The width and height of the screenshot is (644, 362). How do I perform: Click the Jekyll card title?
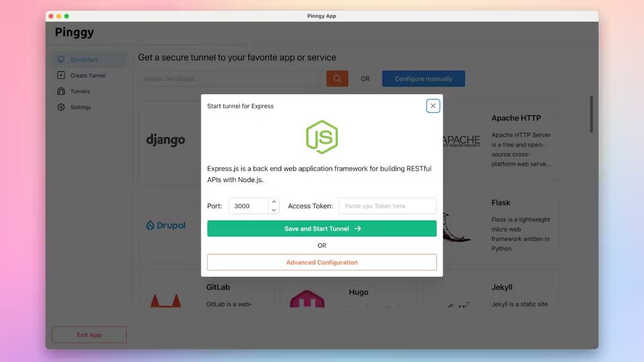tap(502, 287)
